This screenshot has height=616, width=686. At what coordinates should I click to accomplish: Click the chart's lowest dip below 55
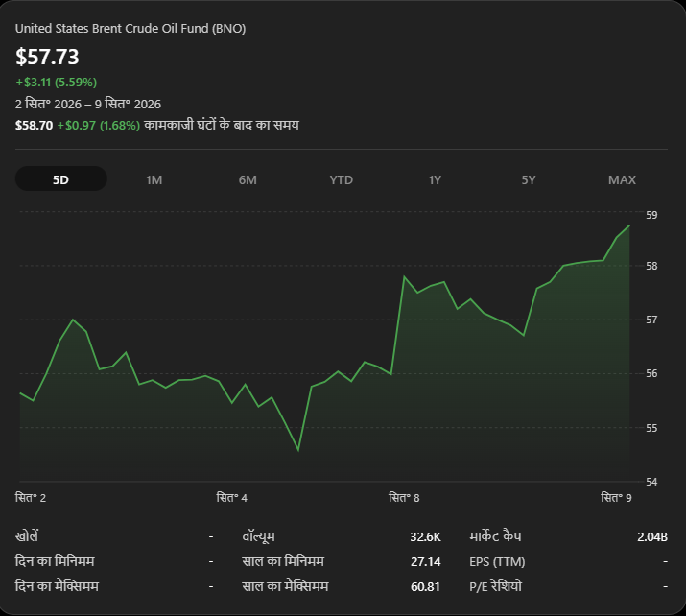point(298,450)
